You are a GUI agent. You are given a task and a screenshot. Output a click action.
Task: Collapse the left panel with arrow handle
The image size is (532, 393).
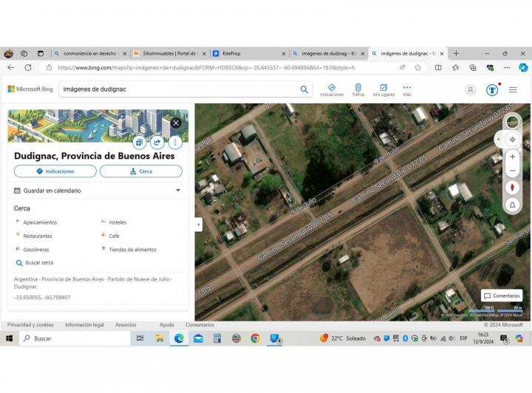click(199, 225)
